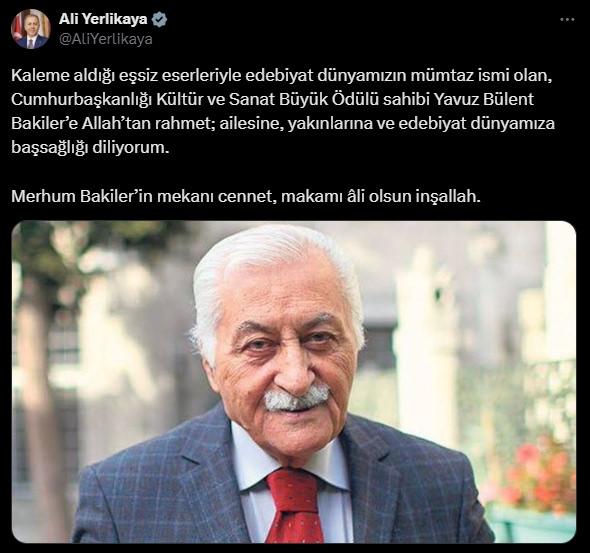Open the attached photo of the man
590x553 pixels.
click(293, 382)
